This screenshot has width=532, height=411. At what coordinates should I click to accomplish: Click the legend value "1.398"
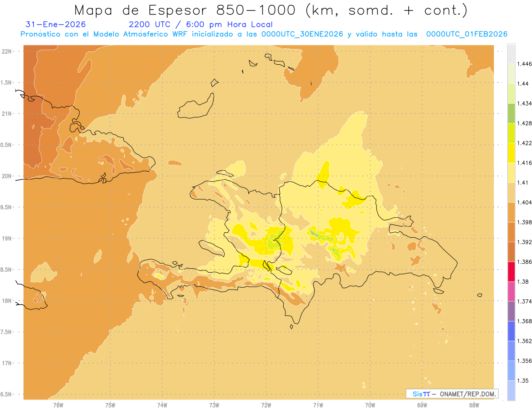524,222
